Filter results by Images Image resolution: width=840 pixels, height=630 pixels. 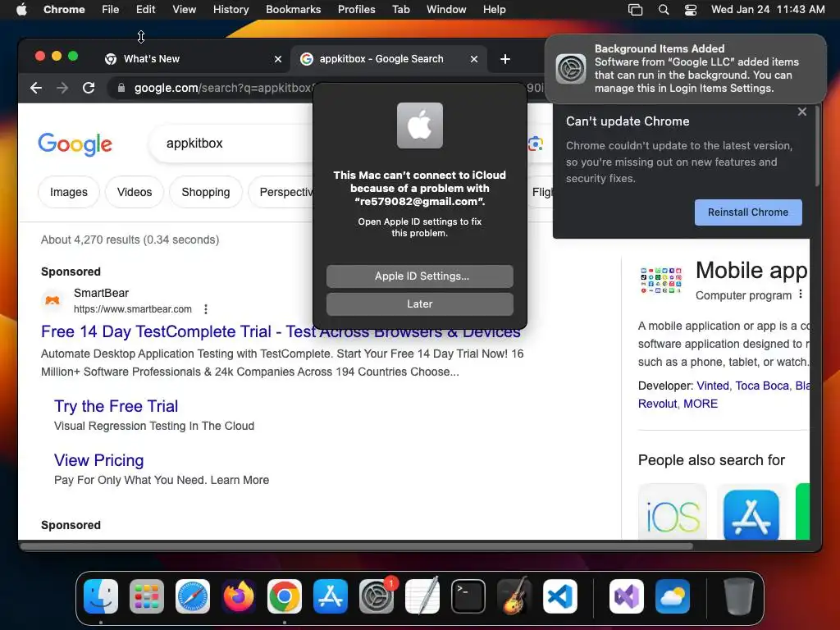click(69, 192)
